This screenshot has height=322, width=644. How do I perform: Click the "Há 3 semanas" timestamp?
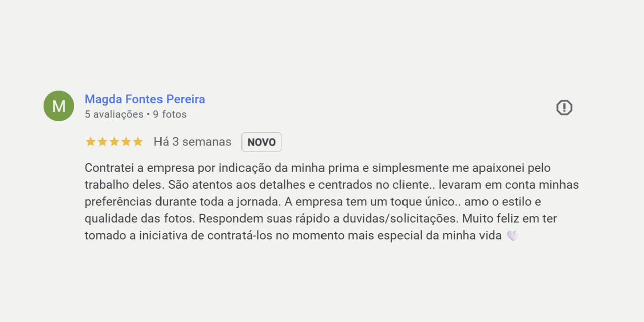193,142
